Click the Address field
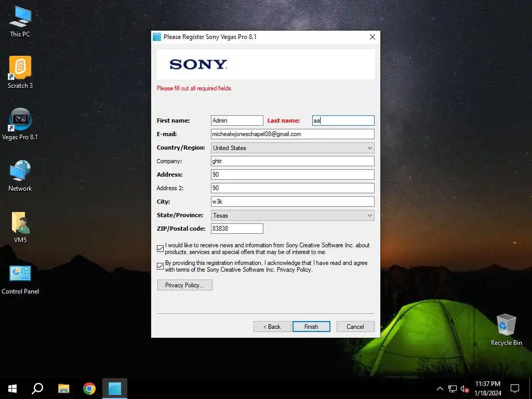532x399 pixels. tap(292, 175)
